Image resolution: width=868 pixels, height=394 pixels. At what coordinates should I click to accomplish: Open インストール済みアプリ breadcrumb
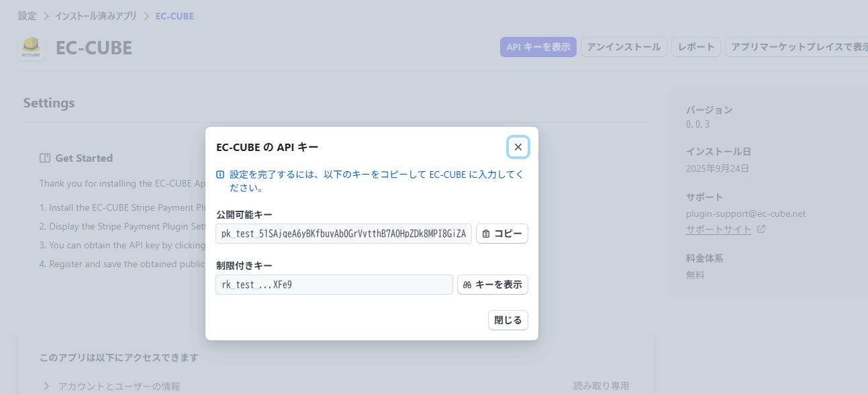click(96, 15)
